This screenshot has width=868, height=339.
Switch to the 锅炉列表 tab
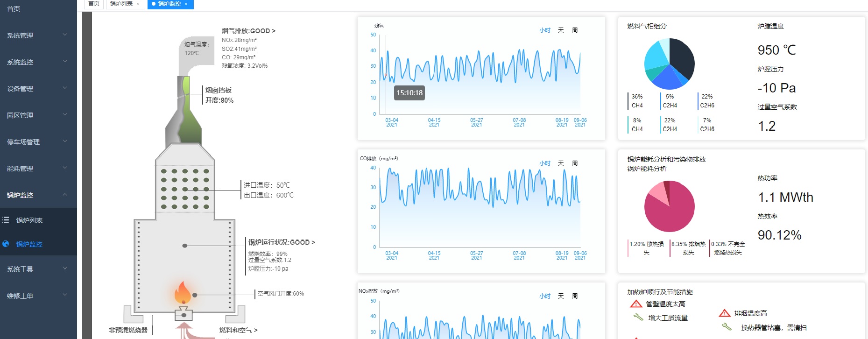click(121, 4)
